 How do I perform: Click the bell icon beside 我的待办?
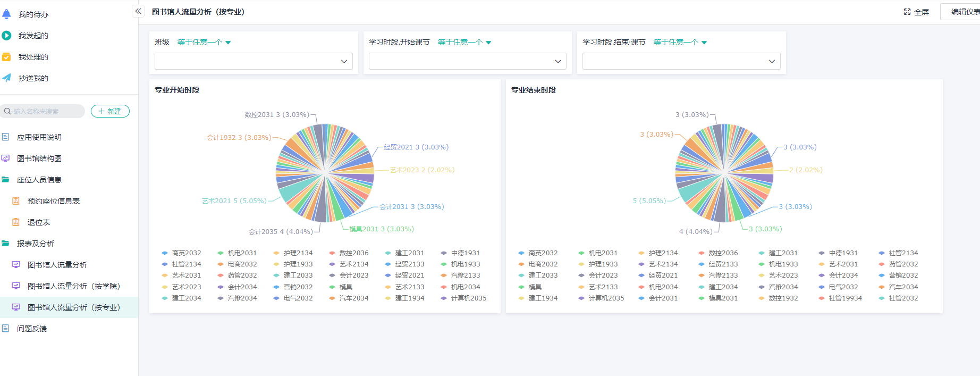coord(6,14)
